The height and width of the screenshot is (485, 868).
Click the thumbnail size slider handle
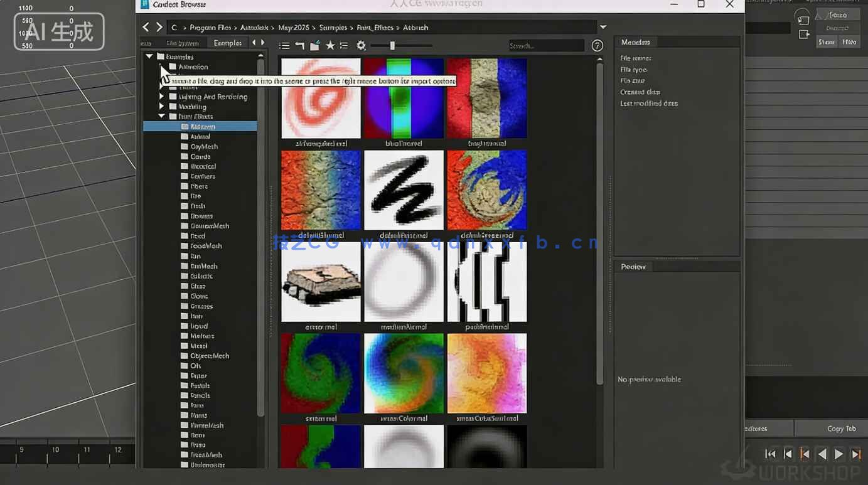pyautogui.click(x=392, y=46)
